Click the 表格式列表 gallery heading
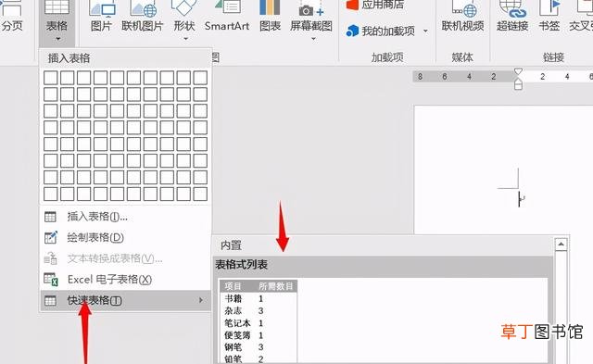This screenshot has height=364, width=593. pyautogui.click(x=242, y=265)
